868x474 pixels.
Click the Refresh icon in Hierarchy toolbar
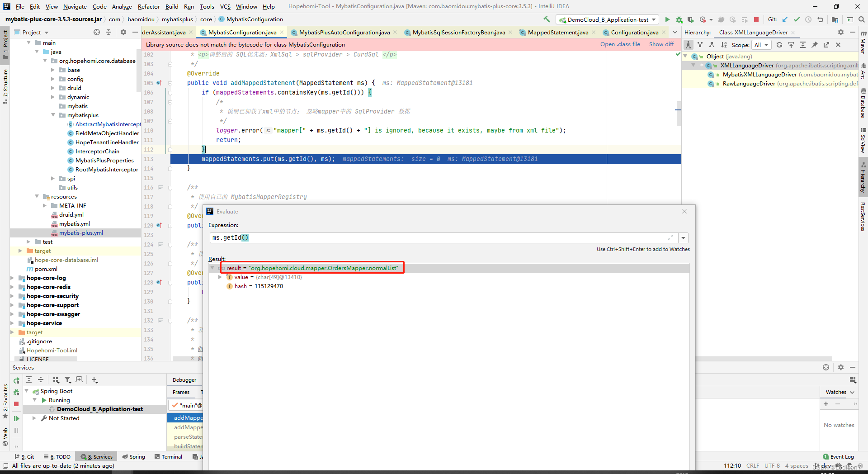[x=779, y=45]
